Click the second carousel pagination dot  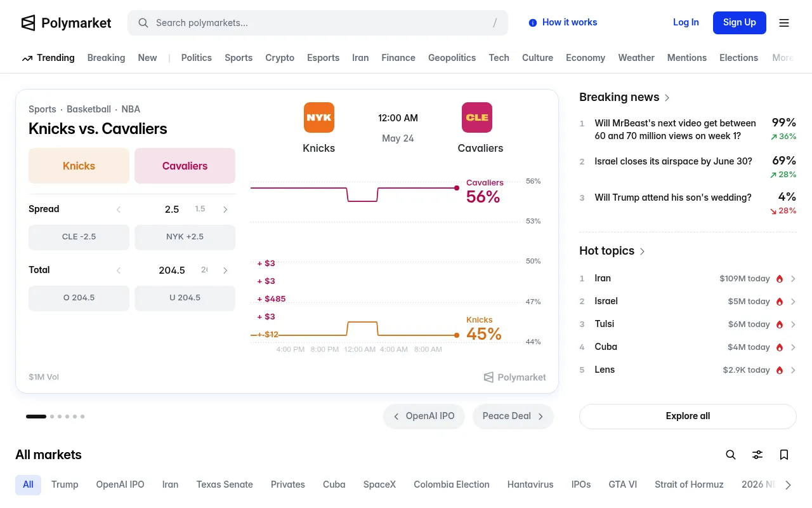(52, 417)
